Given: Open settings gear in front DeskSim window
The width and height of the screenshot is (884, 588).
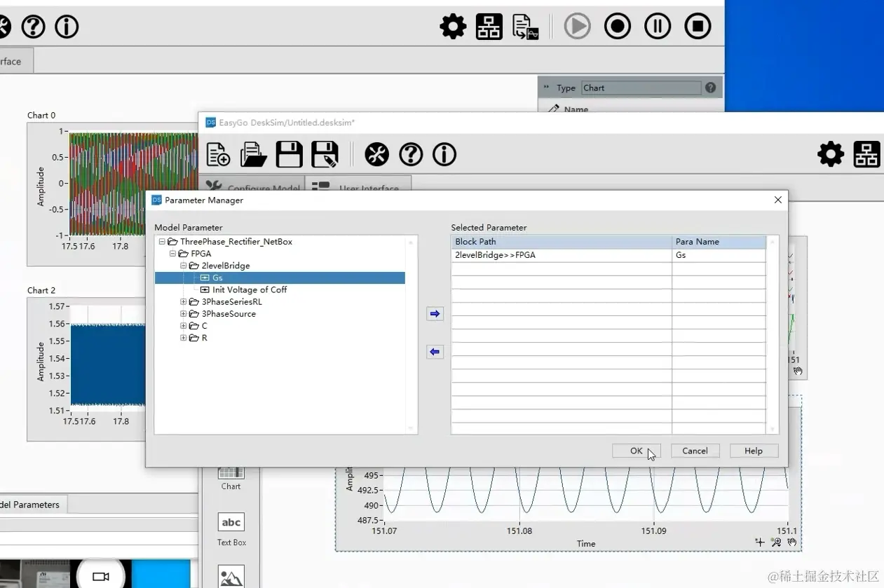Looking at the screenshot, I should [x=831, y=154].
